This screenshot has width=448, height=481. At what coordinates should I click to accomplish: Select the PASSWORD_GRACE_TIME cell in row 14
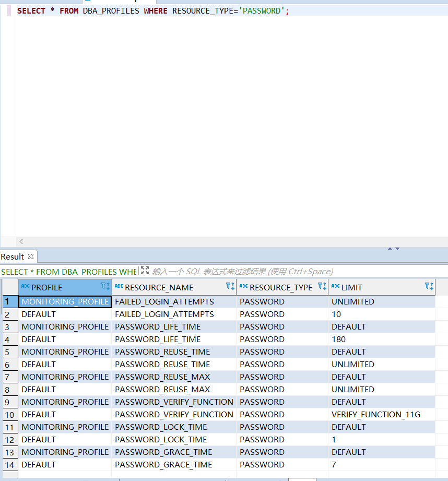(163, 464)
